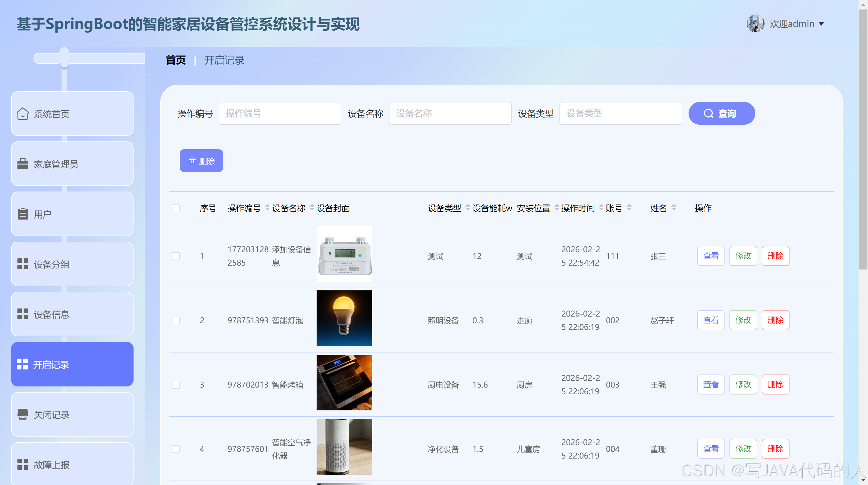This screenshot has width=868, height=485.
Task: Click the grid icon beside 故障上报
Action: click(23, 464)
